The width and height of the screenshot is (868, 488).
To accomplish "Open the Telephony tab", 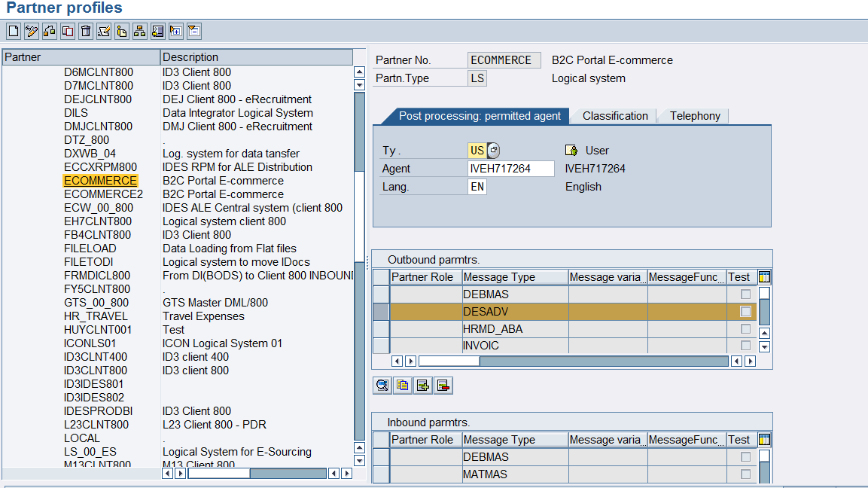I will coord(694,116).
